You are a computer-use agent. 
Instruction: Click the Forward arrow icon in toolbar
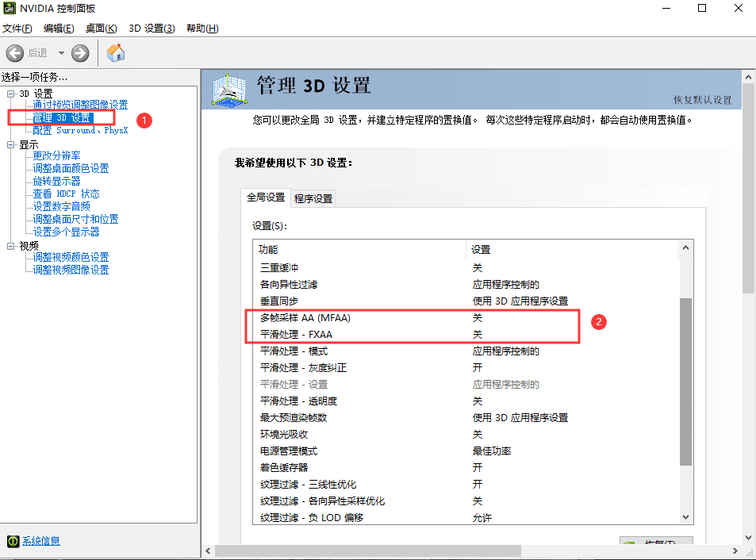[80, 53]
